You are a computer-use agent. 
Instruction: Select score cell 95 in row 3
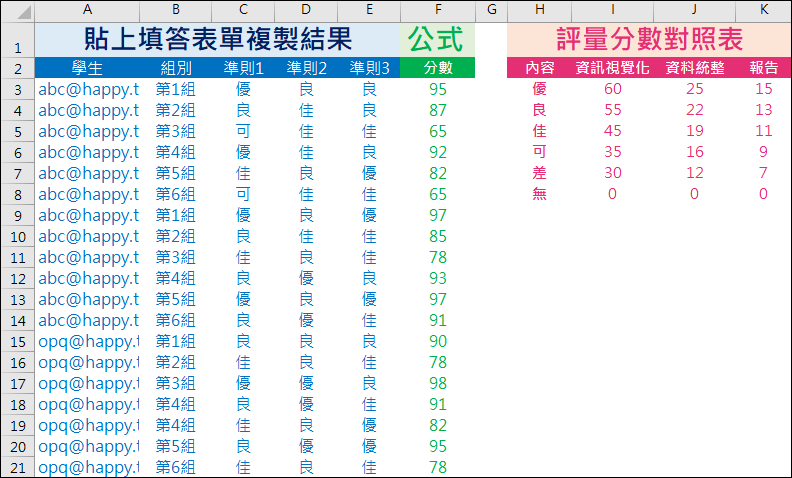click(x=438, y=89)
